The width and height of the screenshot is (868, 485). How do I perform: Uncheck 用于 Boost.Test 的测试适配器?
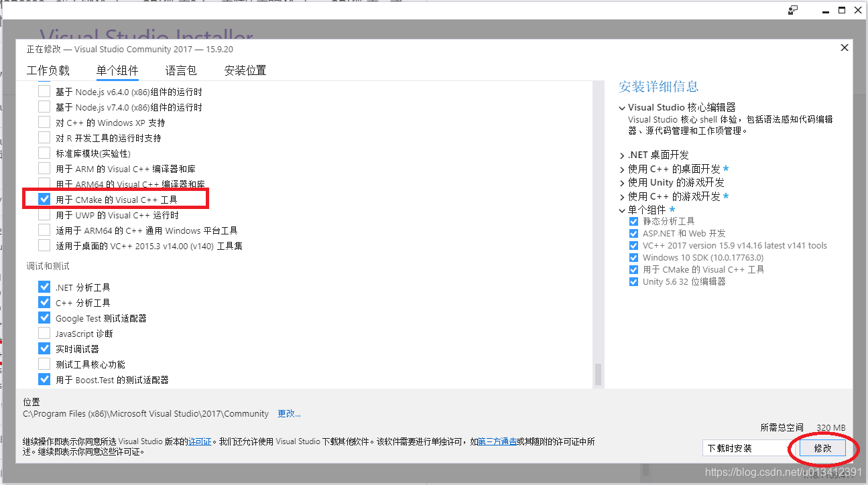tap(44, 380)
